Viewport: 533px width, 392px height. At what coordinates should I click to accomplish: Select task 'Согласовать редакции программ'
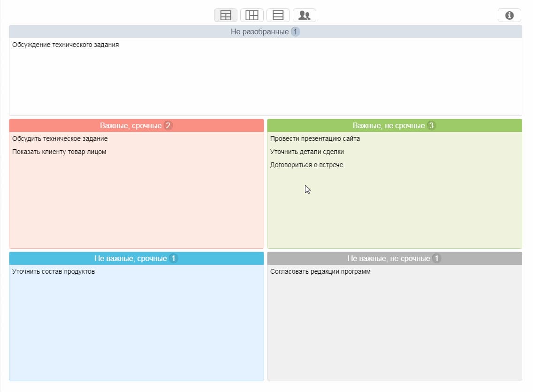[320, 272]
